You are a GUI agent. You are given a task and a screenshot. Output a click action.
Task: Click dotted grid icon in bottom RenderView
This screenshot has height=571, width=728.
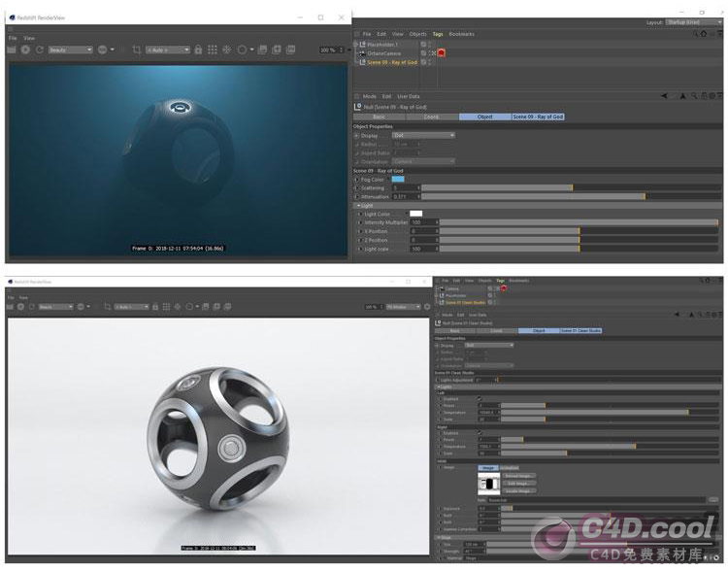coord(166,307)
